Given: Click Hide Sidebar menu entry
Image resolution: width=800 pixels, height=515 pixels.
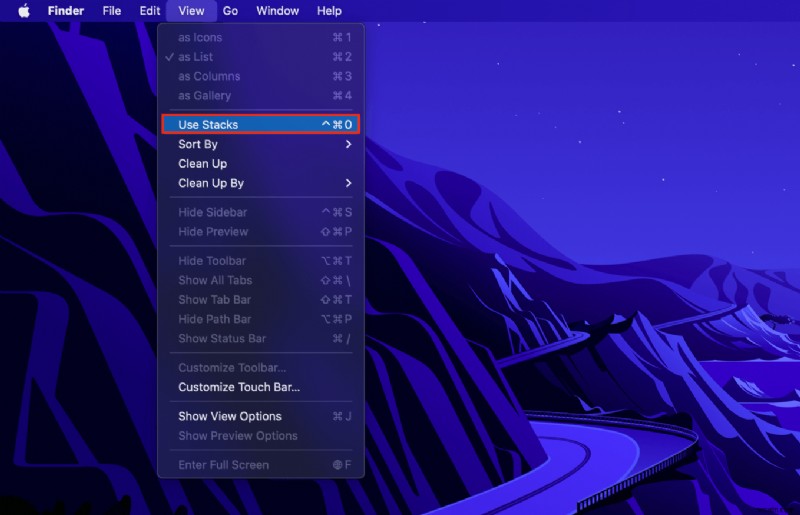Looking at the screenshot, I should (x=261, y=212).
